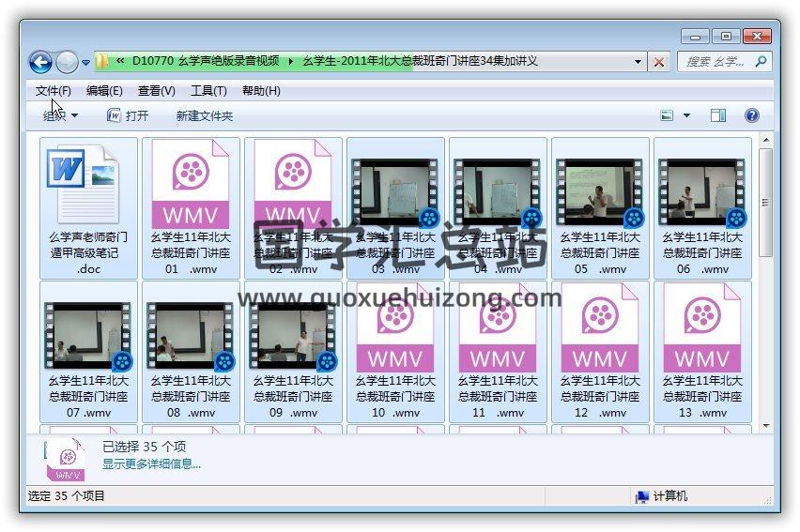Image resolution: width=800 pixels, height=532 pixels.
Task: Click the blue help question icon
Action: [x=751, y=115]
